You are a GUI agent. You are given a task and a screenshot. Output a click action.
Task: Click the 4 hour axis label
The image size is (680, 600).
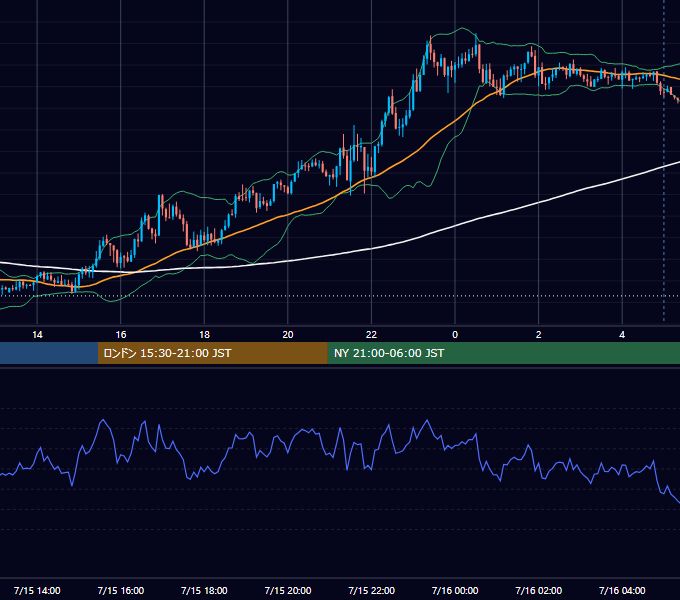click(x=622, y=334)
